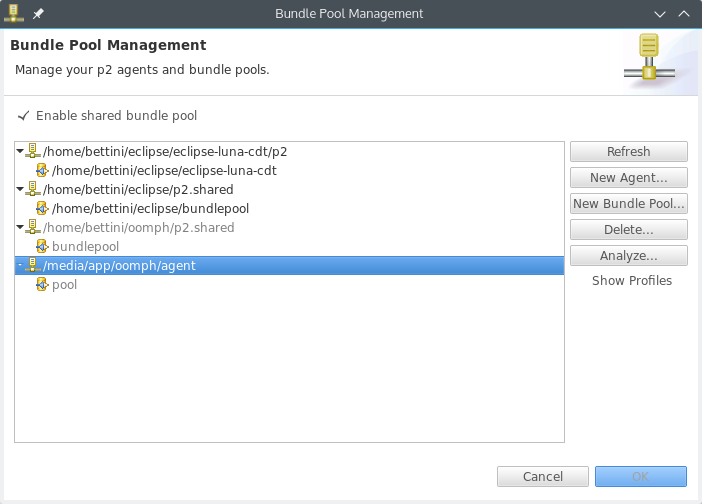Select the /home/bettini/eclipse/bundlepool tree entry
This screenshot has height=504, width=702.
(150, 208)
